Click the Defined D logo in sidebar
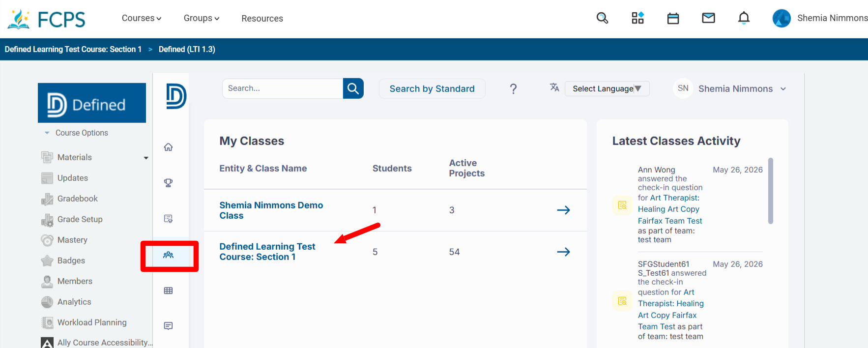Image resolution: width=868 pixels, height=348 pixels. 176,96
